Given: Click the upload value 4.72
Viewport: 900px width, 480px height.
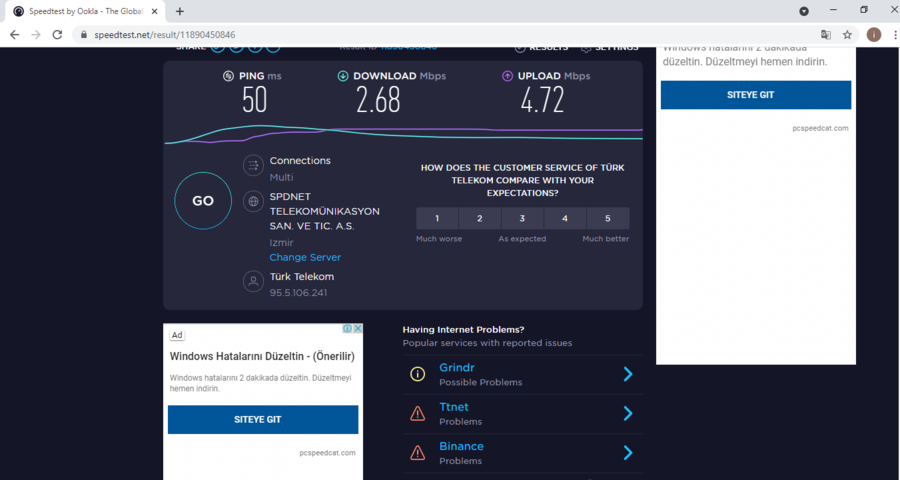Looking at the screenshot, I should pos(542,100).
